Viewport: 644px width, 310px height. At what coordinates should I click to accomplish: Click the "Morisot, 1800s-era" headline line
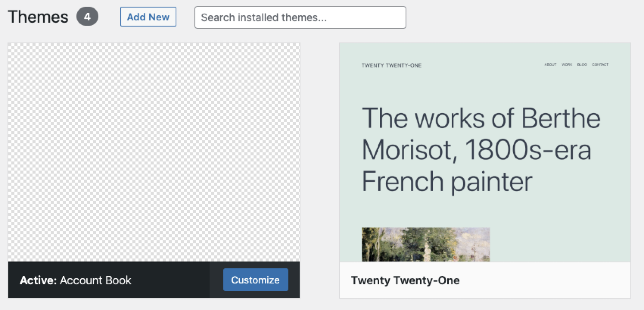point(476,150)
